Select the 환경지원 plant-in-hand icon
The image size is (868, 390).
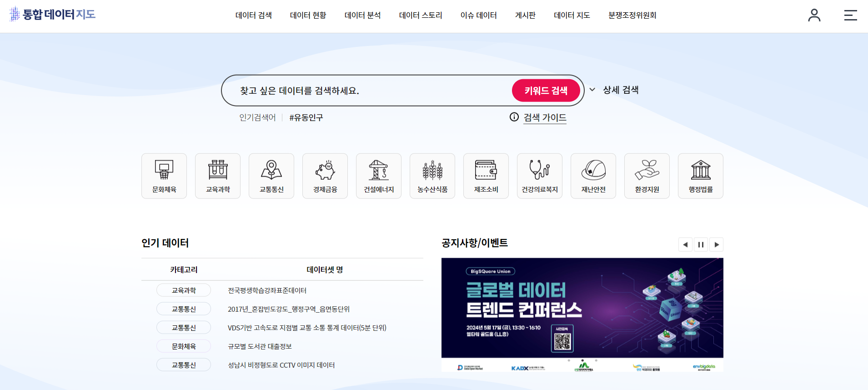coord(647,176)
